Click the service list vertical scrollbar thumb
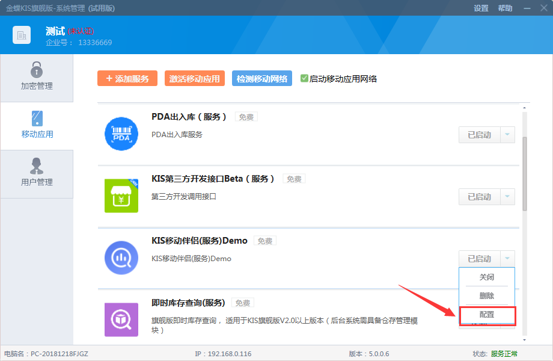This screenshot has height=361, width=553. (525, 173)
